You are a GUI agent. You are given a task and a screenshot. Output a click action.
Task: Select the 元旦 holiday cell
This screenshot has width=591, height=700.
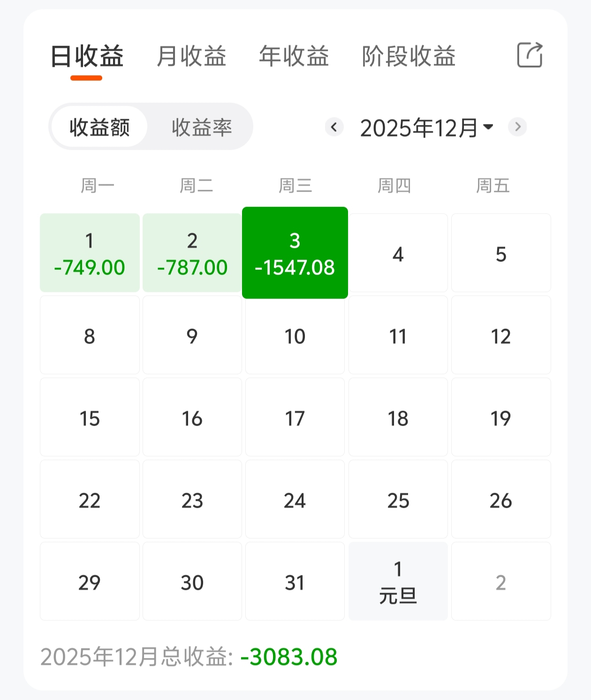(x=398, y=581)
